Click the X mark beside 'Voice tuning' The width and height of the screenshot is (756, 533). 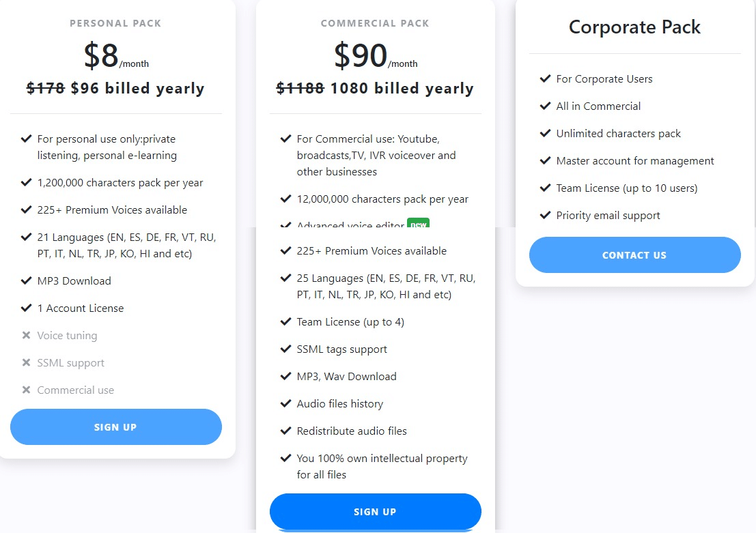[26, 335]
